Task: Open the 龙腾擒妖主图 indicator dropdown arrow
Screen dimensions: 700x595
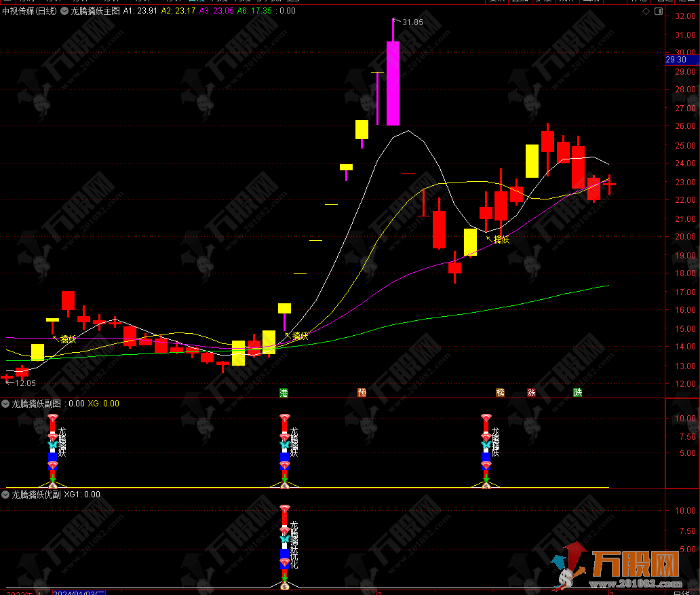Action: pyautogui.click(x=64, y=11)
